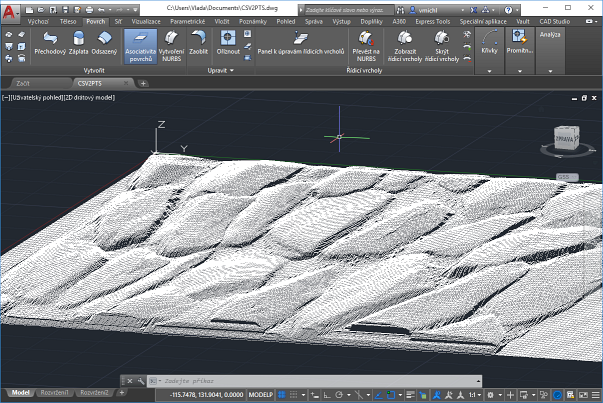Screen dimensions: 603x403
Task: Click Skrýt řídicí vrcholy
Action: tap(441, 44)
